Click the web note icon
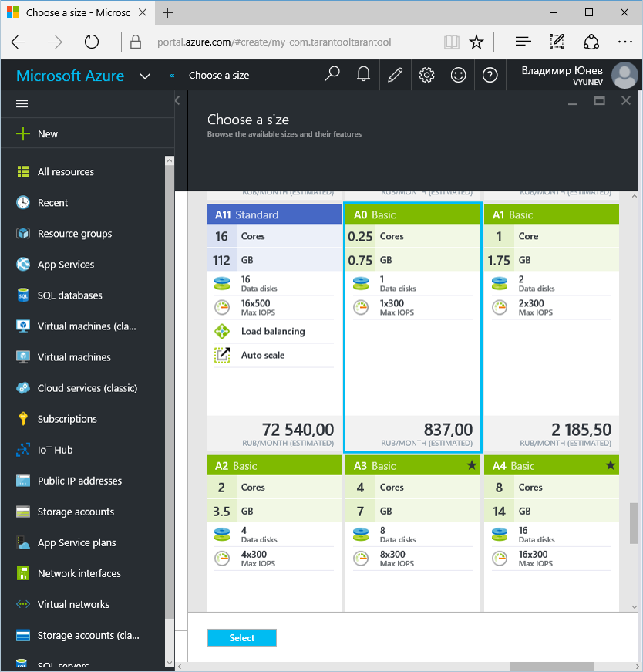 557,42
